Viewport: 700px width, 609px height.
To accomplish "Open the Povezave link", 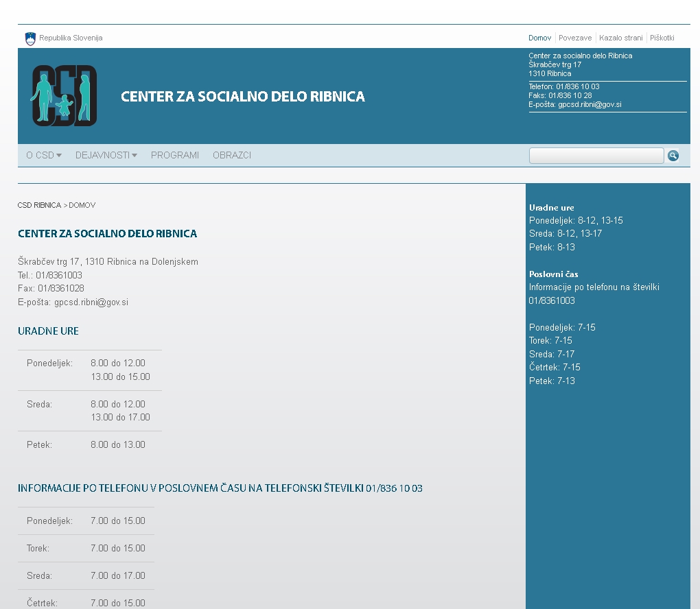I will point(575,38).
